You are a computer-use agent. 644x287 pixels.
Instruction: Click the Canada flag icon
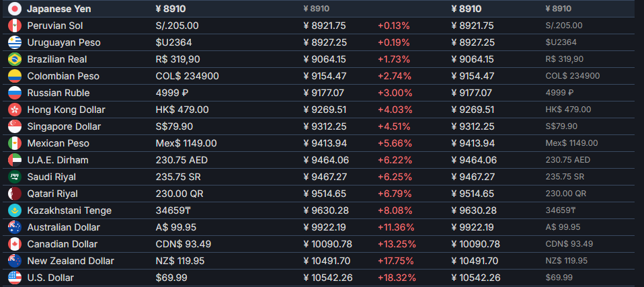(14, 244)
